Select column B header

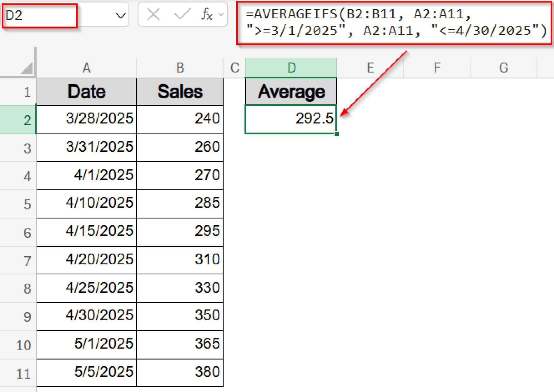(180, 68)
